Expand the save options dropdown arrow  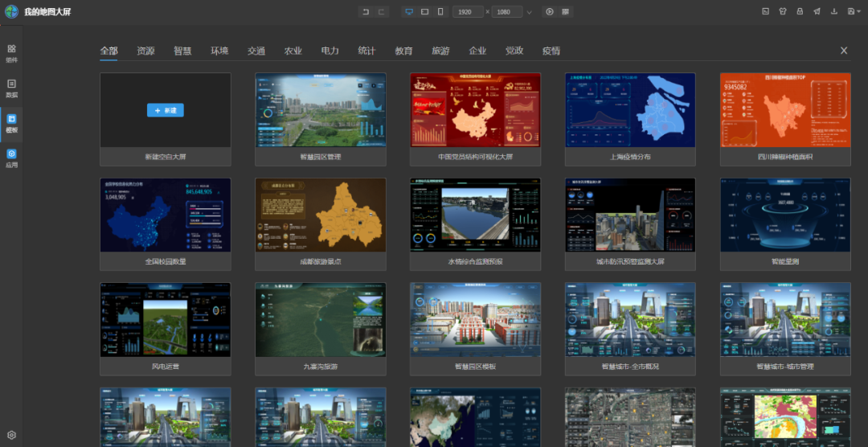click(x=859, y=12)
